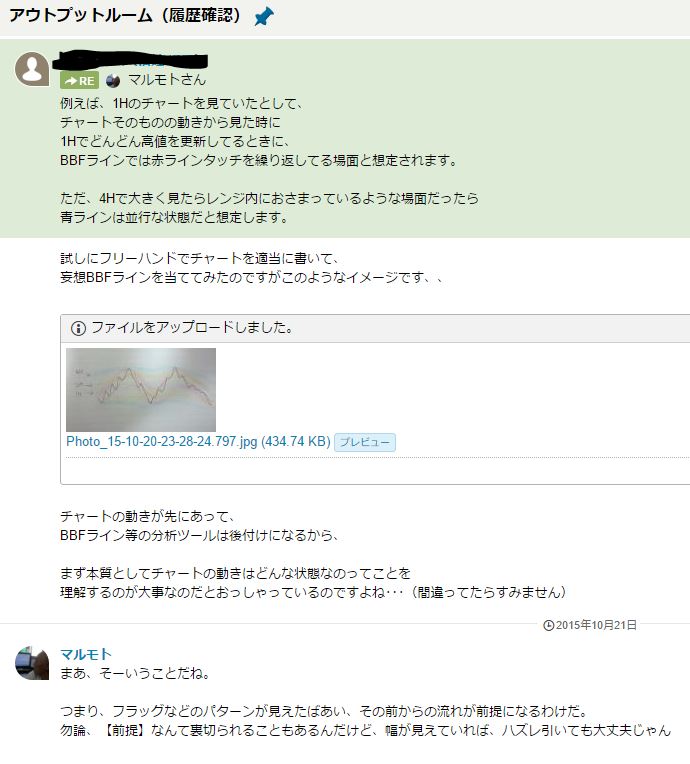This screenshot has width=690, height=764.
Task: Click マルモトさん name in the reply header
Action: click(167, 80)
